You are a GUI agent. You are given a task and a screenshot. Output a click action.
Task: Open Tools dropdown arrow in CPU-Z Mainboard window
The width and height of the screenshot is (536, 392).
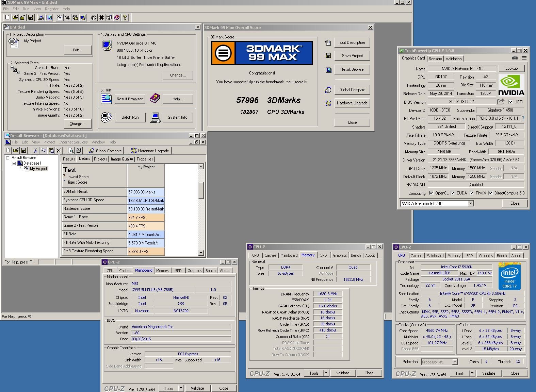(181, 388)
